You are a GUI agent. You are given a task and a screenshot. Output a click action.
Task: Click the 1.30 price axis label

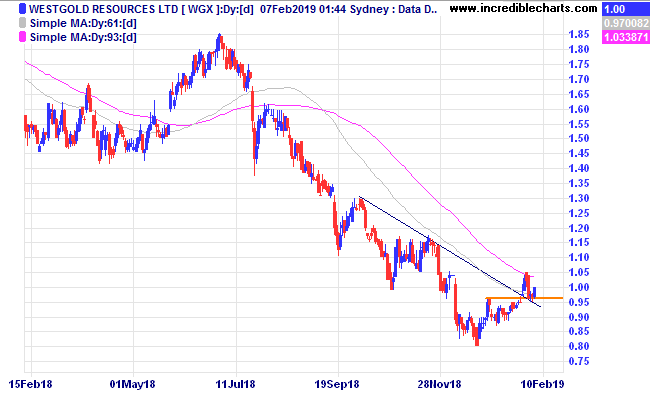[x=578, y=198]
